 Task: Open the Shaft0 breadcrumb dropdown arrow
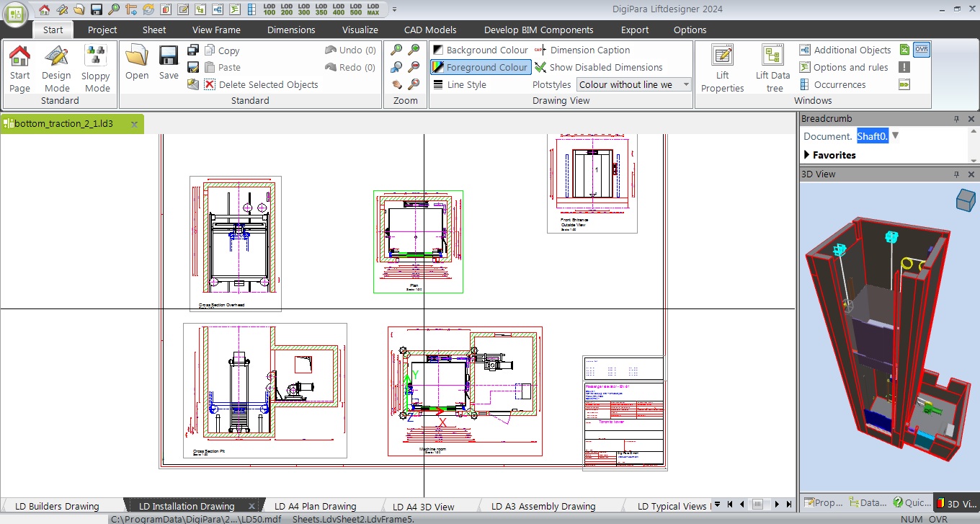pos(896,136)
